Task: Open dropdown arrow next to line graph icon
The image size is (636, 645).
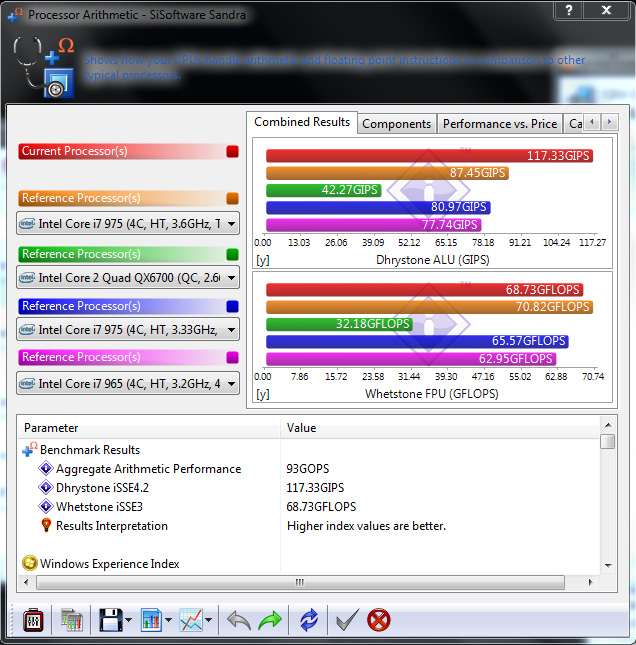Action: click(208, 620)
